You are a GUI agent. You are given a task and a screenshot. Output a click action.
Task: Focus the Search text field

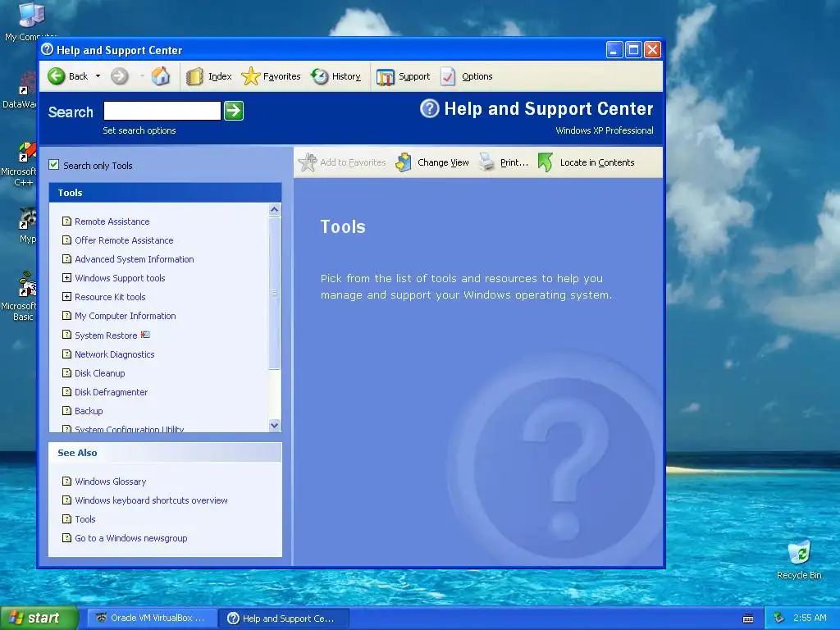pos(162,111)
